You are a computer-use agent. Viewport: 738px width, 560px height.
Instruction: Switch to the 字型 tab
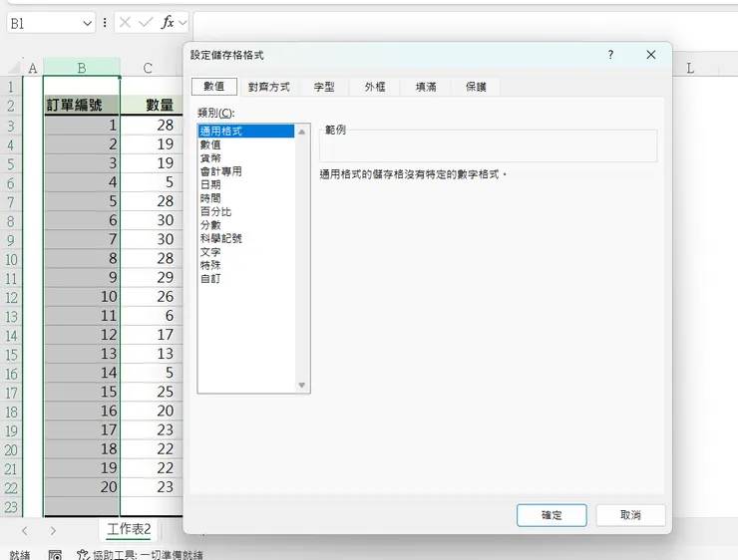coord(324,87)
